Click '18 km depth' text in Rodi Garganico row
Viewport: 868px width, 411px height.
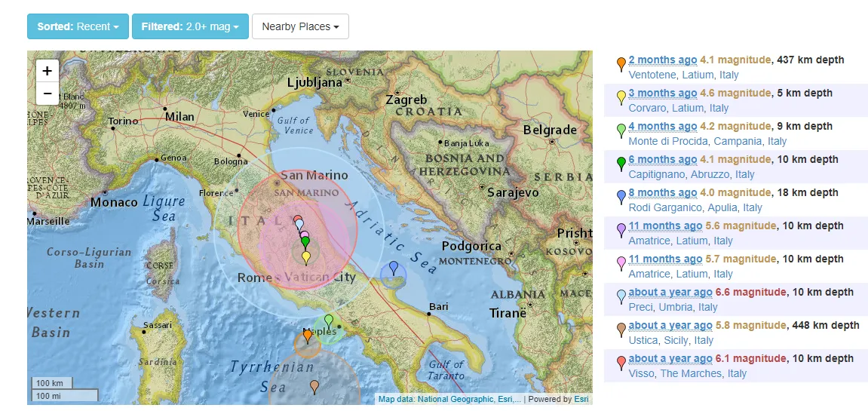pos(808,193)
